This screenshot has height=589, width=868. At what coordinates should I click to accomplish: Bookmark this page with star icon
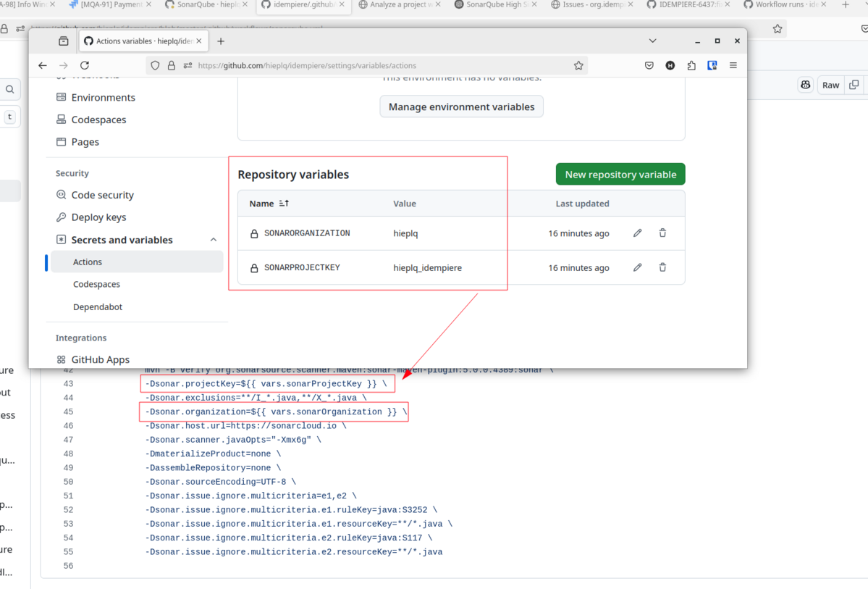click(x=578, y=65)
